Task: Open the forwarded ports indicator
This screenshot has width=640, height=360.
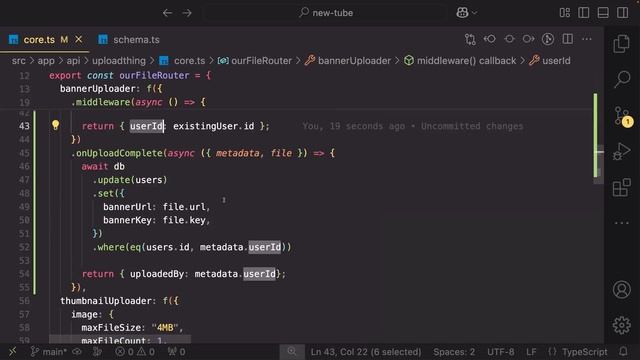Action: (176, 352)
